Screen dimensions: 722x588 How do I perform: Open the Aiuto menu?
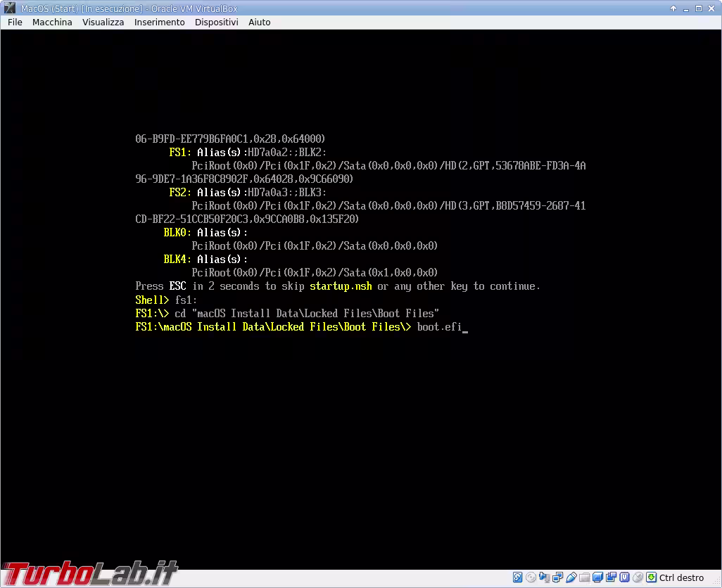[x=259, y=22]
